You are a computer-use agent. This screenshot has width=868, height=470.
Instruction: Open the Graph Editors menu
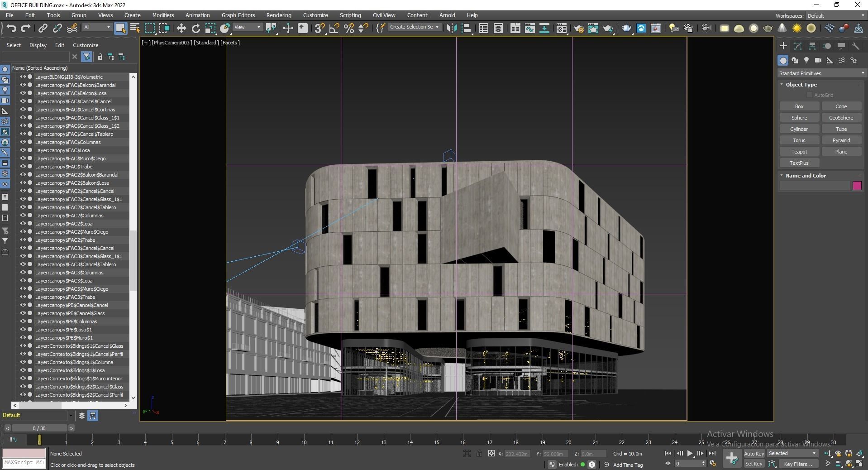[x=238, y=15]
